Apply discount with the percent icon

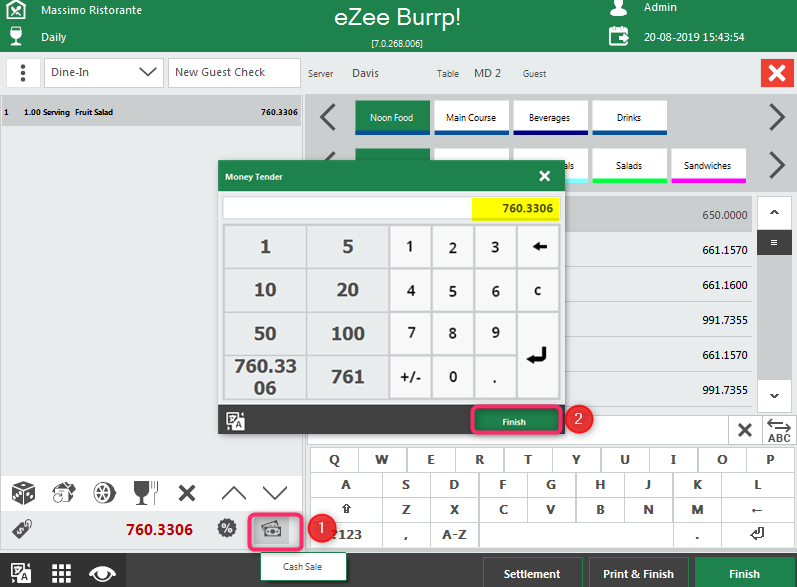[227, 529]
